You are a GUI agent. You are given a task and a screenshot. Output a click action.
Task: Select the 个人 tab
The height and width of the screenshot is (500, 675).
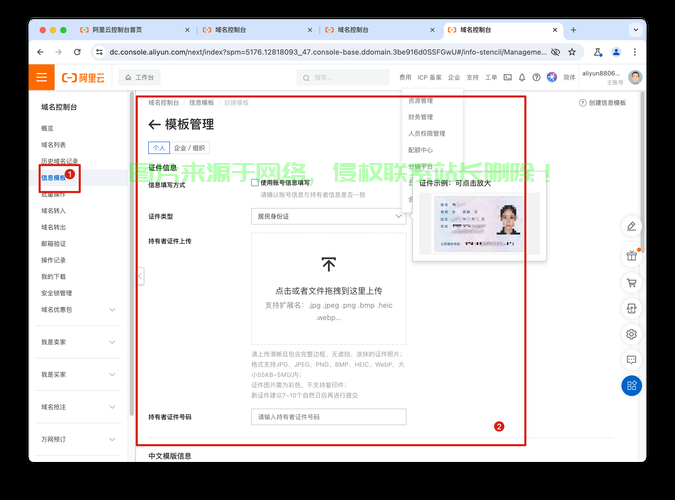[x=159, y=148]
